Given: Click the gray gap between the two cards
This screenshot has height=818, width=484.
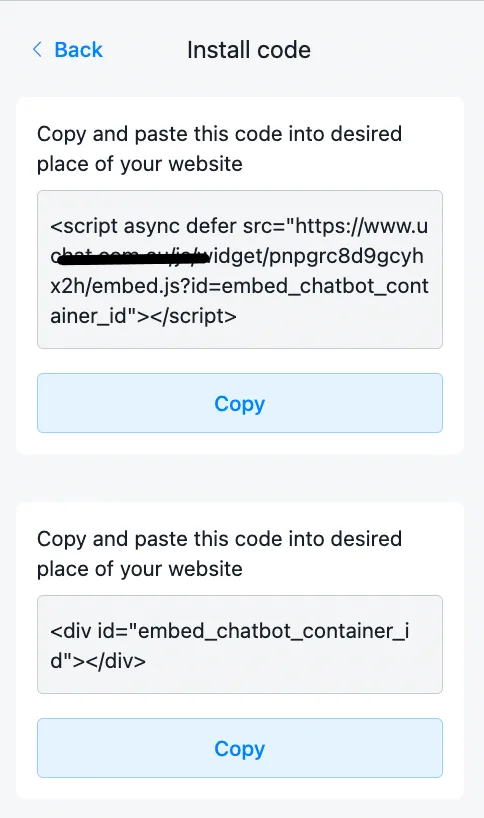Looking at the screenshot, I should 240,478.
